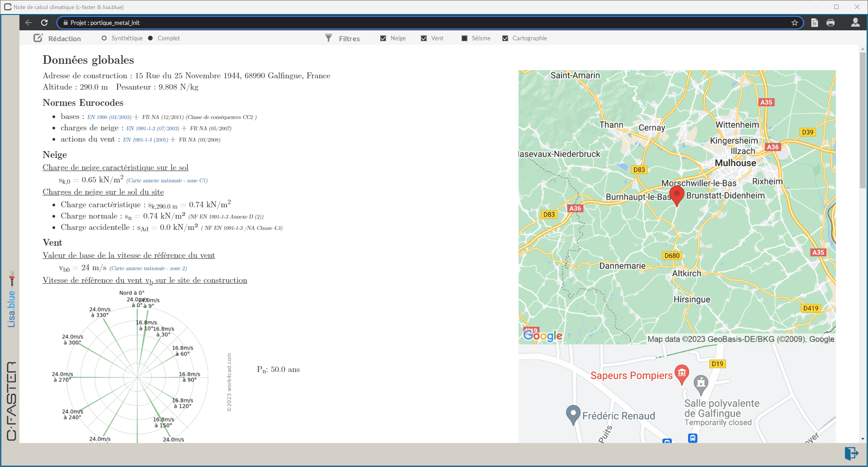Click the Salle polyvalente grey marker
Screen dimensions: 868x467
pos(701,385)
